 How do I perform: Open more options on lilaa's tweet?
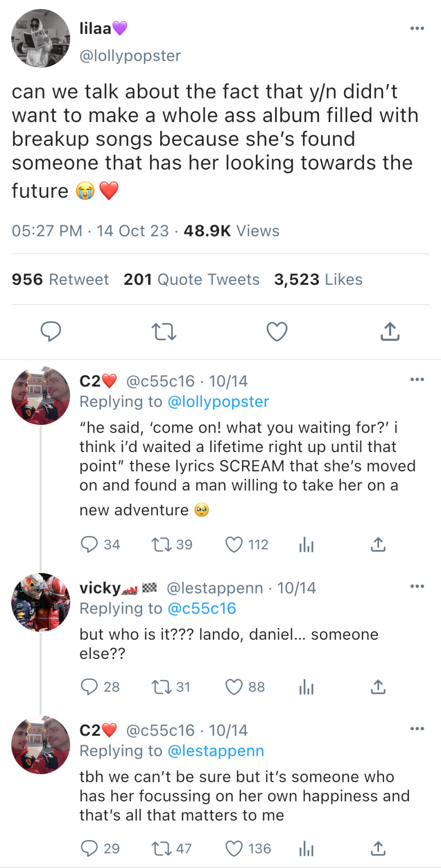click(417, 28)
